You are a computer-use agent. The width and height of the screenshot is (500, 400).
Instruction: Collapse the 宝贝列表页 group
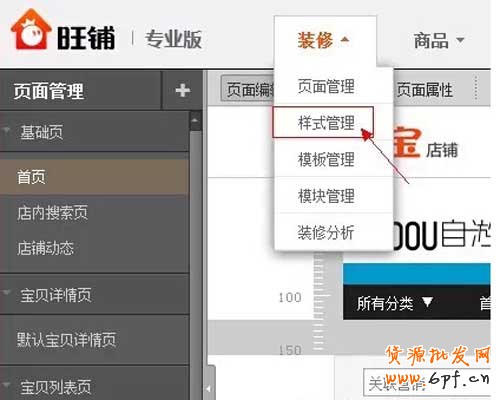point(6,384)
